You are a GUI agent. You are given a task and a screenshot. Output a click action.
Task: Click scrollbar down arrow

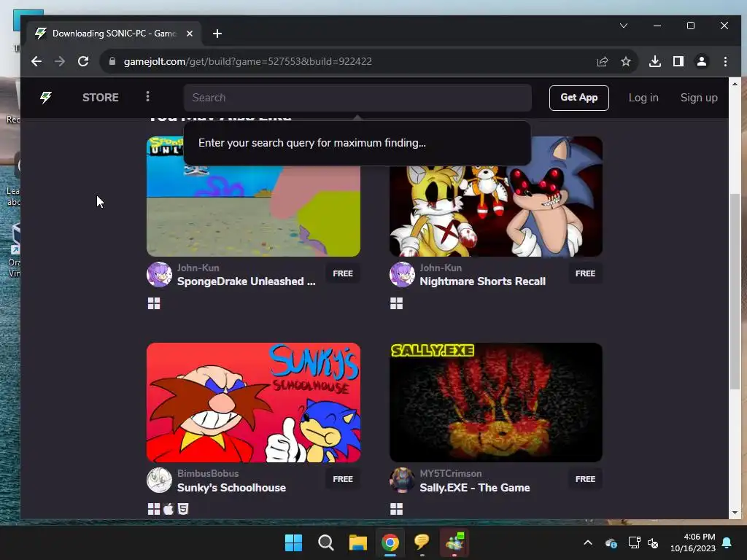[735, 513]
